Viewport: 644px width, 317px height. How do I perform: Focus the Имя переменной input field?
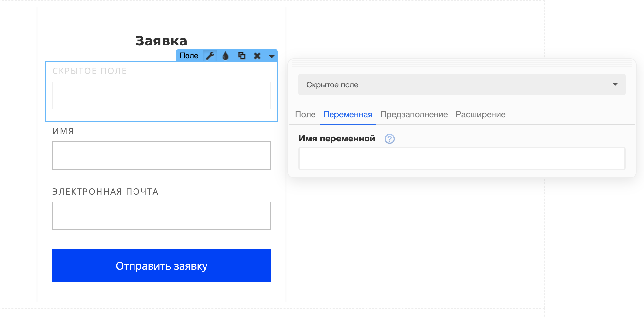tap(462, 158)
